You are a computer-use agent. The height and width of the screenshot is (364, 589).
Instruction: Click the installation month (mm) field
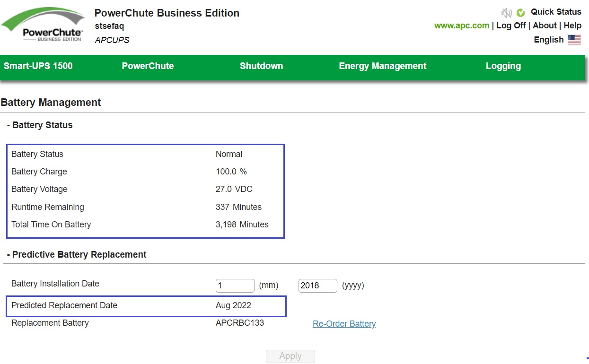[235, 286]
